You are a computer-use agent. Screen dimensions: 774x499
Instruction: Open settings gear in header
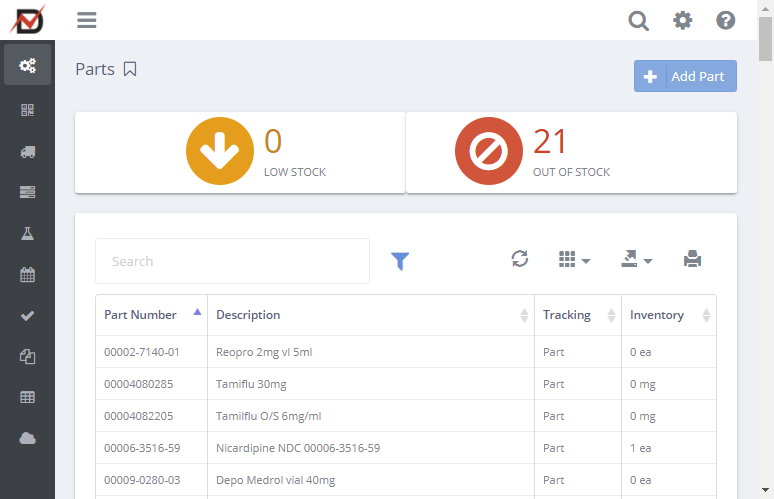[683, 21]
